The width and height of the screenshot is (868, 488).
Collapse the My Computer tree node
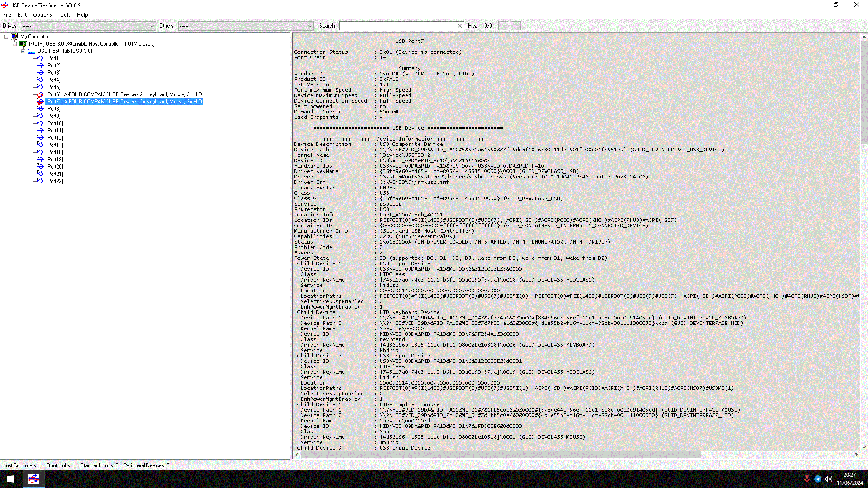click(x=6, y=37)
